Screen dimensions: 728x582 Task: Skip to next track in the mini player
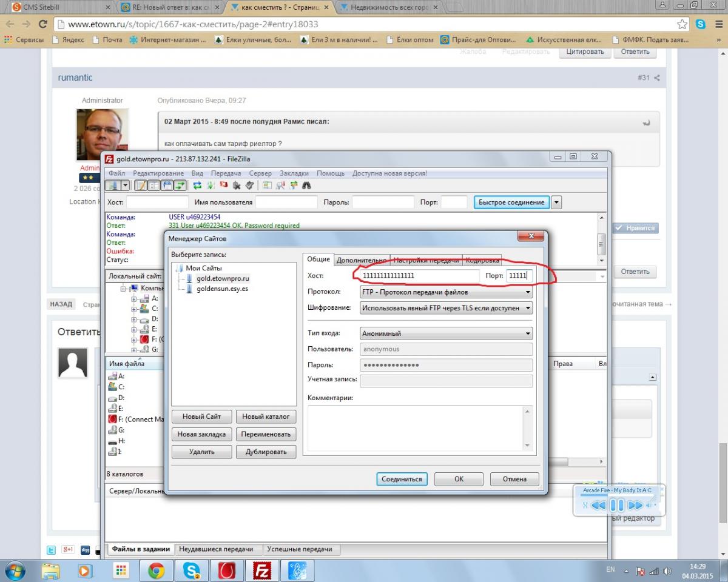pos(635,505)
